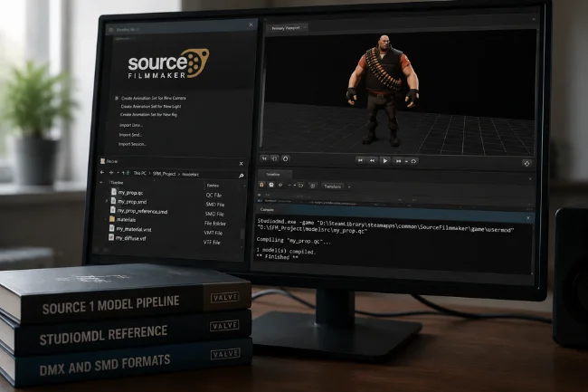
Task: Click the save disk icon in Timeline toolbar
Action: tap(271, 185)
